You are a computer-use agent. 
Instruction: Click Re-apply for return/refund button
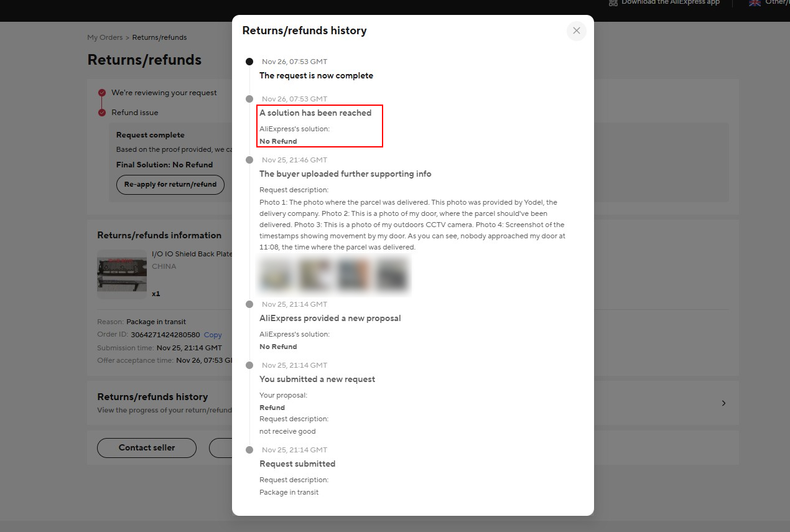170,184
